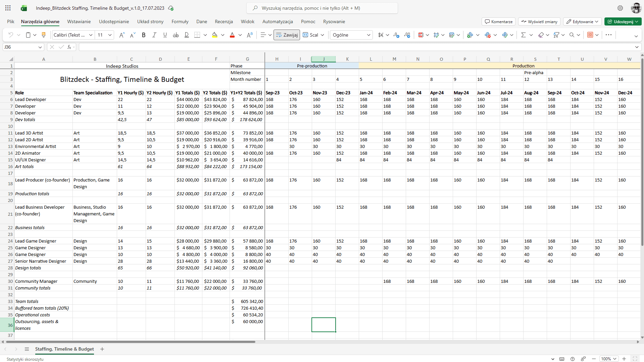Toggle underline formatting
The height and width of the screenshot is (362, 644).
pos(165,35)
